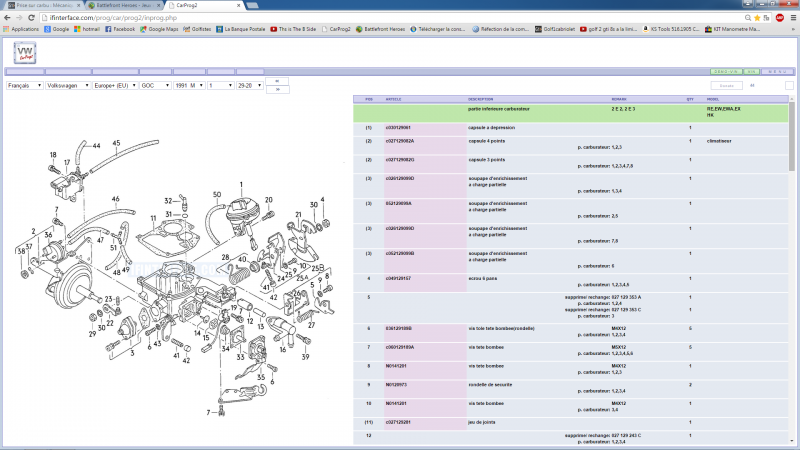Viewport: 800px width, 450px height.
Task: Open the golf 2 gti 8s YouTube bookmark
Action: pyautogui.click(x=609, y=29)
